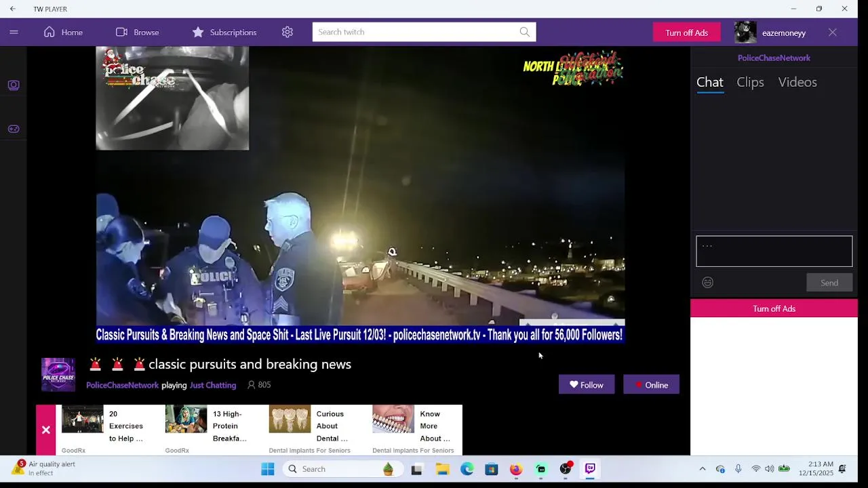The width and height of the screenshot is (868, 488).
Task: Go to Home in navigation
Action: click(63, 32)
